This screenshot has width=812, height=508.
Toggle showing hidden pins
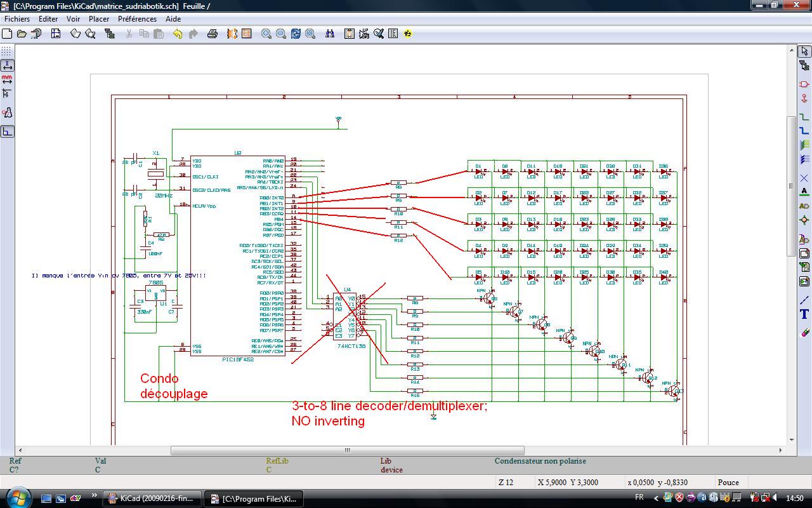[x=7, y=113]
